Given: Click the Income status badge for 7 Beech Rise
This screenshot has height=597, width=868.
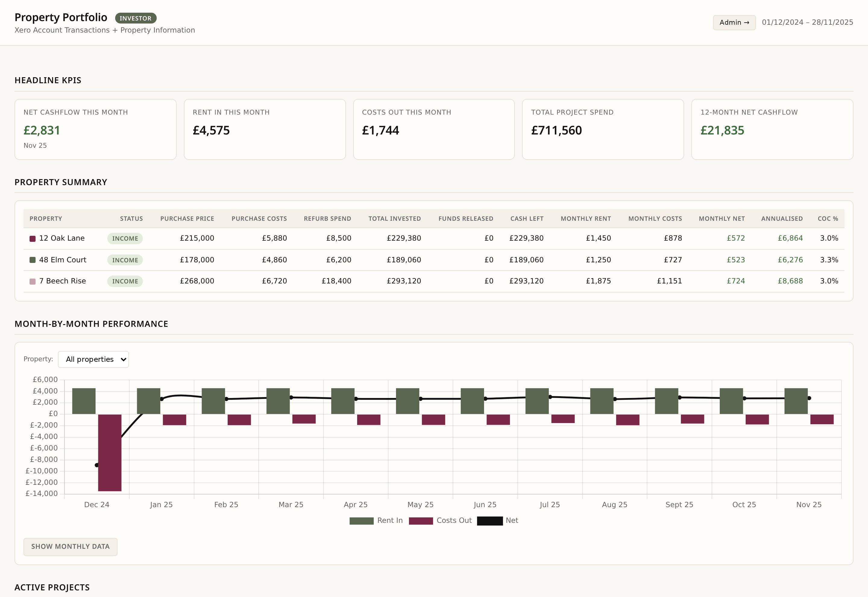Looking at the screenshot, I should (x=125, y=281).
